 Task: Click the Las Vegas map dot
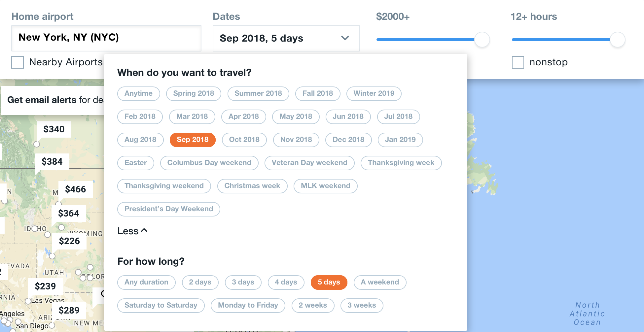click(28, 301)
